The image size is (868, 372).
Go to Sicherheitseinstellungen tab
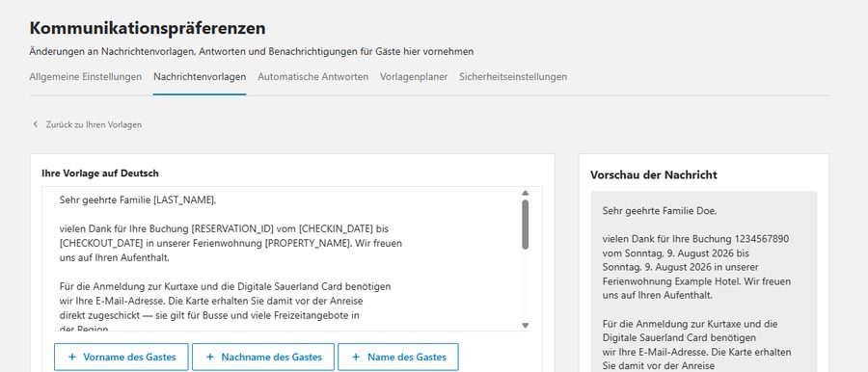pos(513,77)
